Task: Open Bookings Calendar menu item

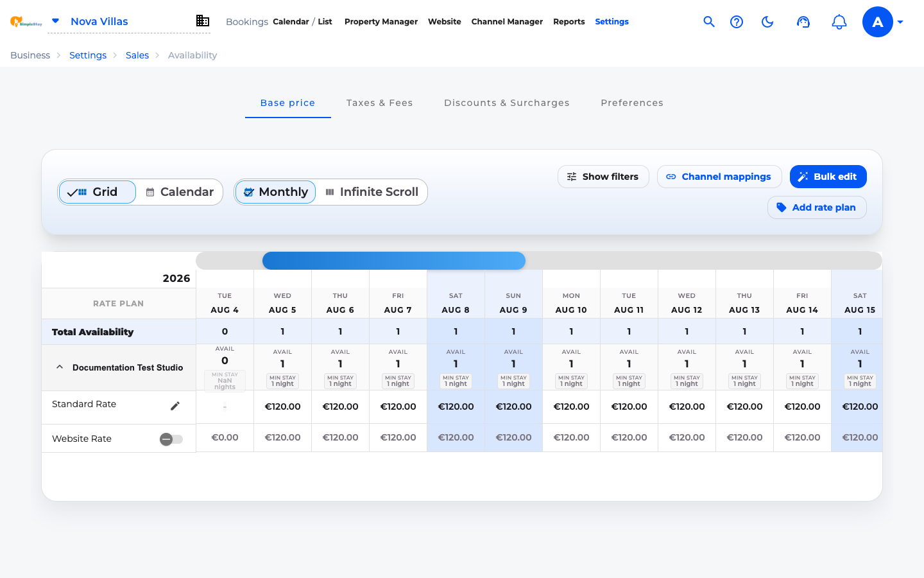Action: click(291, 22)
